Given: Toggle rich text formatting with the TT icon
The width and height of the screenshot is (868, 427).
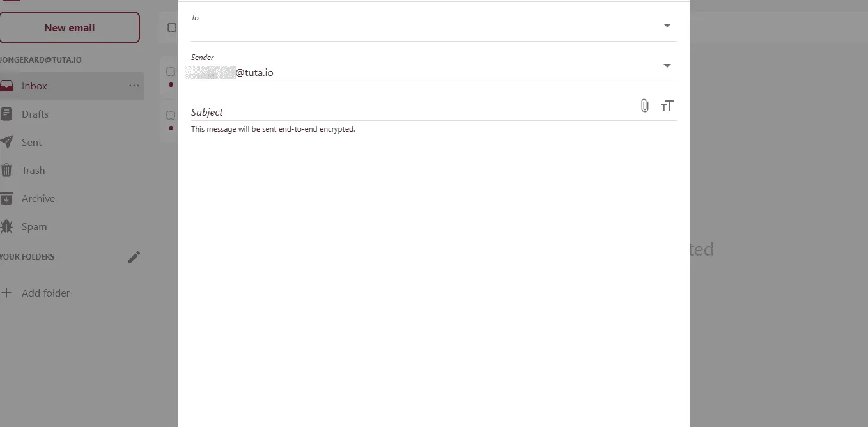Looking at the screenshot, I should [667, 105].
